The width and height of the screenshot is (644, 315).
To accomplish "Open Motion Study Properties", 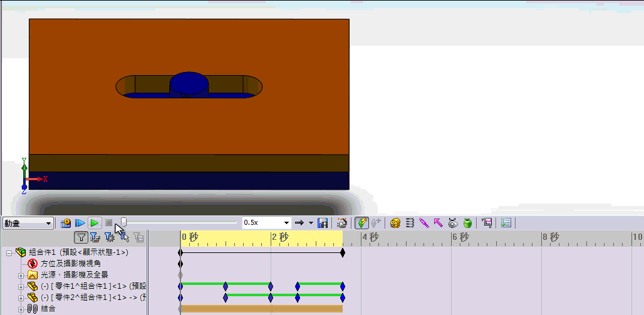I will click(x=506, y=223).
